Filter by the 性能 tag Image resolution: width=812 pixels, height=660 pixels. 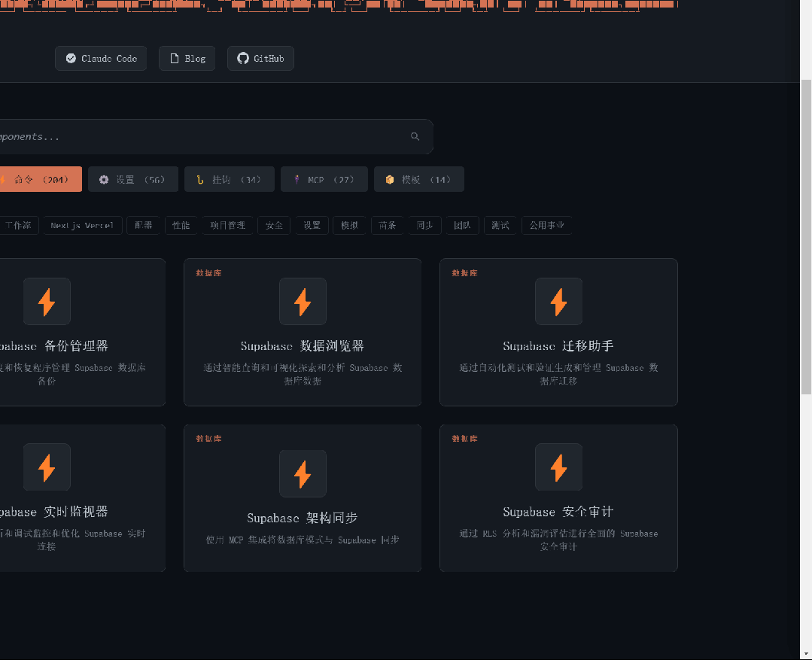click(181, 225)
